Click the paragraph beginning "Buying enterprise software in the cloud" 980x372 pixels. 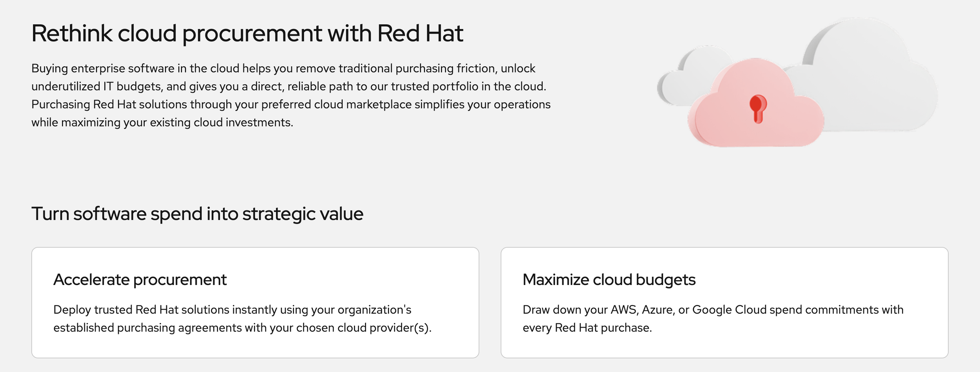coord(291,95)
